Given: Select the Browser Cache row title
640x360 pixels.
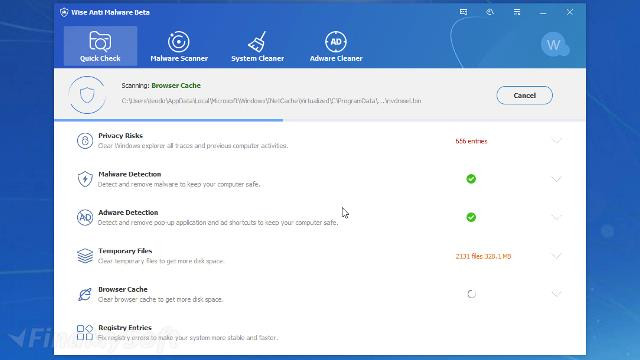Looking at the screenshot, I should click(x=123, y=289).
